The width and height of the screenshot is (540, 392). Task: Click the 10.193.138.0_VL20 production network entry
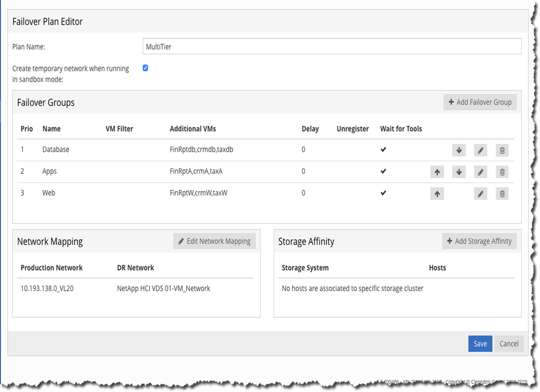(x=47, y=288)
